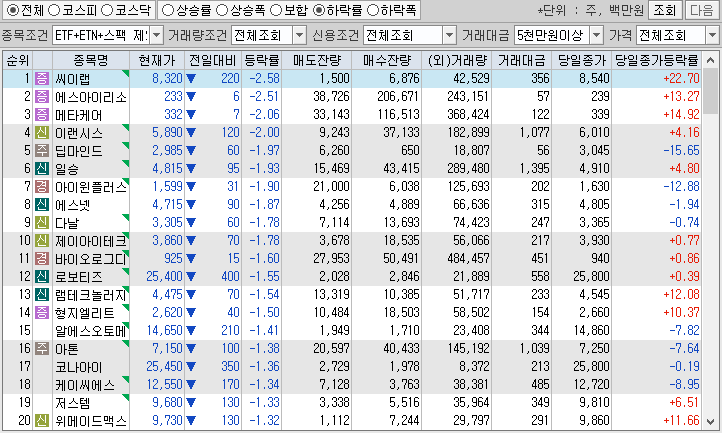Click the 증 badge next to 메타케어
The width and height of the screenshot is (722, 433).
[42, 115]
